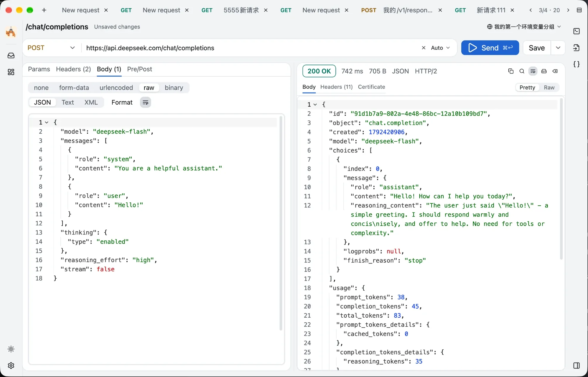Switch to the Params tab
Viewport: 588px width, 377px height.
[39, 69]
